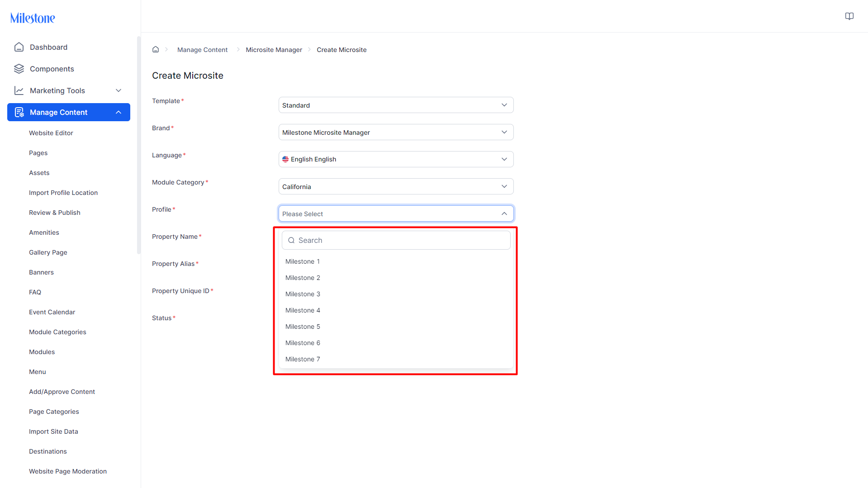Click the US flag in Language field

pyautogui.click(x=285, y=159)
